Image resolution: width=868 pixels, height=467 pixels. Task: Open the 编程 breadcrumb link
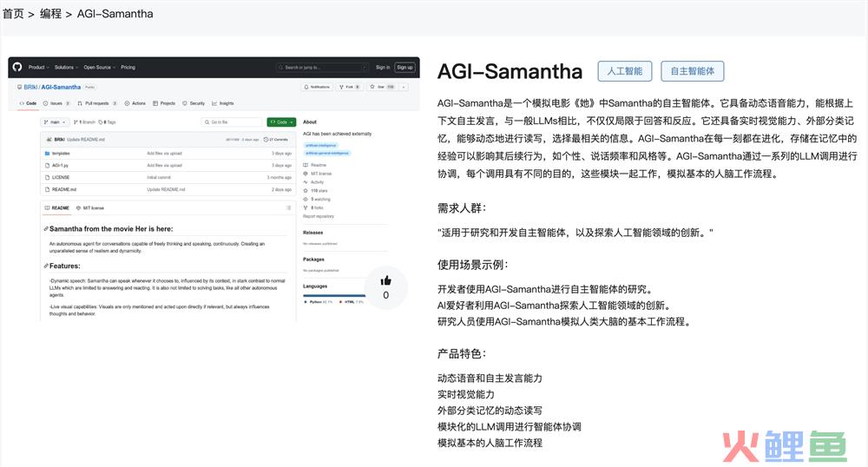[50, 14]
